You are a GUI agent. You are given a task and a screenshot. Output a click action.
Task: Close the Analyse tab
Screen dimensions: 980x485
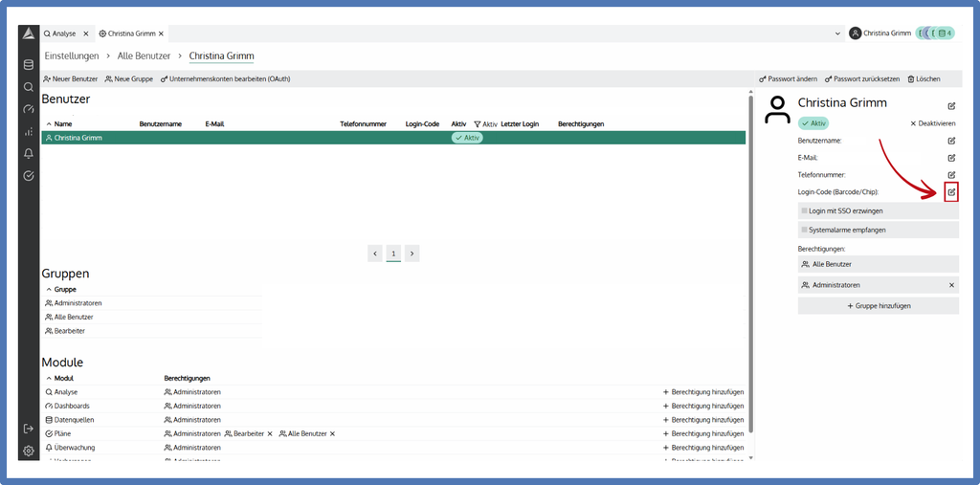(x=85, y=33)
